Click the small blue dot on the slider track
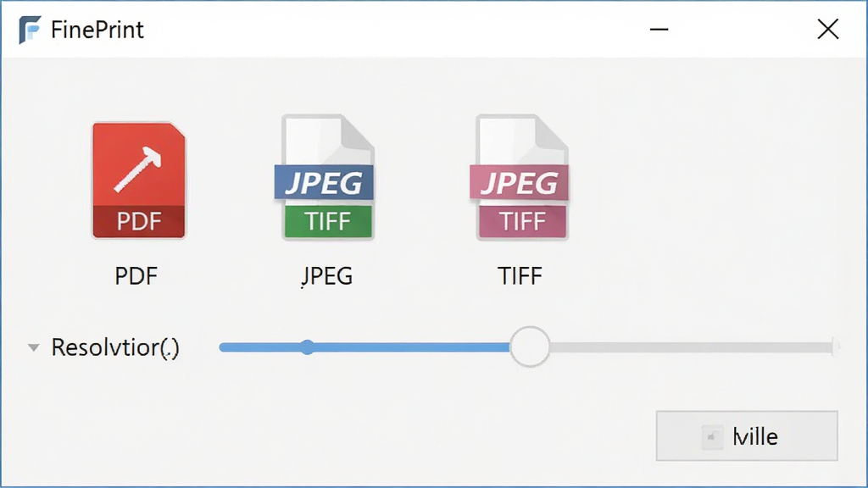868x488 pixels. pyautogui.click(x=307, y=347)
